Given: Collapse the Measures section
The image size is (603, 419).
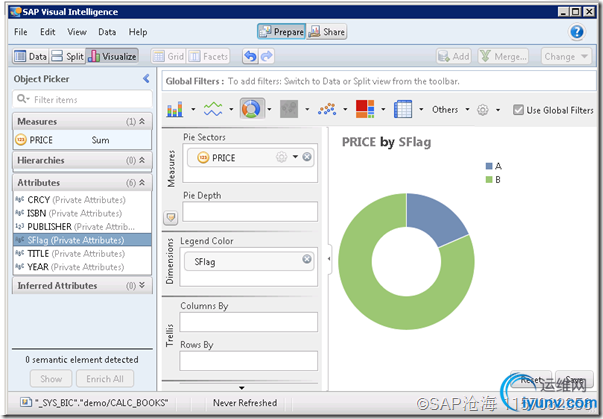Looking at the screenshot, I should 142,121.
